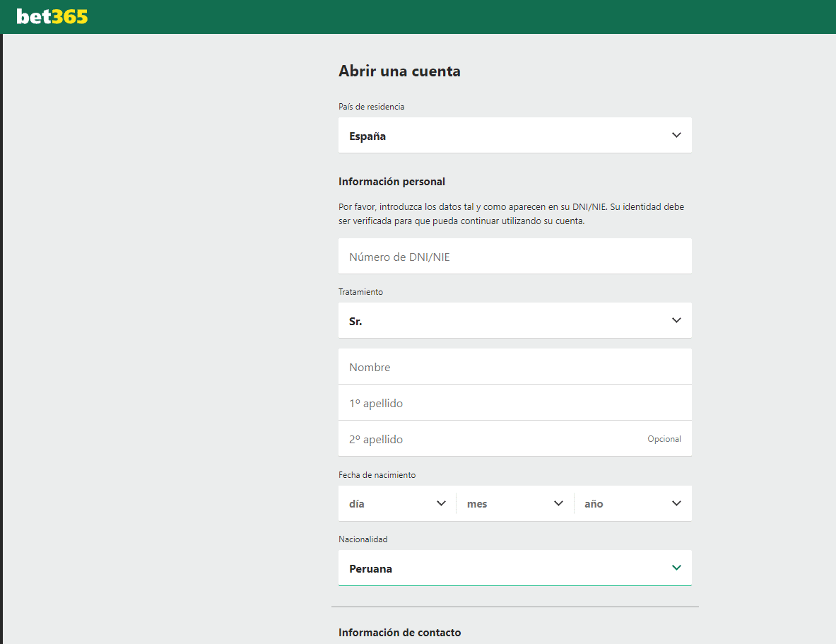Click the chevron on the Nacionalidad selector
This screenshot has width=836, height=644.
coord(676,568)
